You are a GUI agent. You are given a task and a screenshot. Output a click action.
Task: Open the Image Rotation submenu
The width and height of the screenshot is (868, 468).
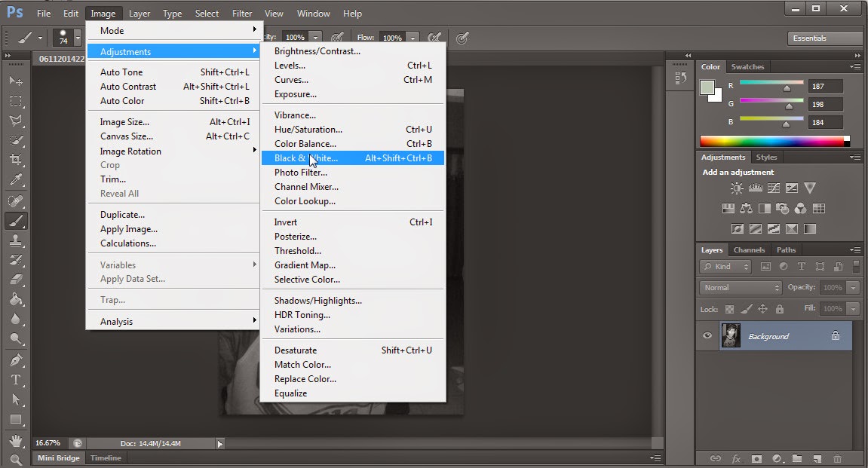pyautogui.click(x=173, y=151)
